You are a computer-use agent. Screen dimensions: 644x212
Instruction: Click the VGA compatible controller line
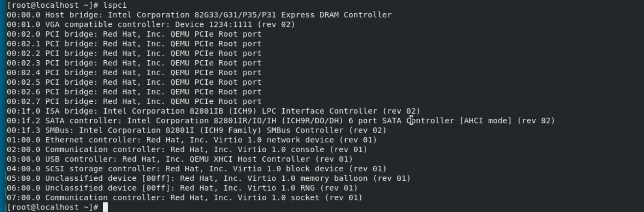point(151,24)
